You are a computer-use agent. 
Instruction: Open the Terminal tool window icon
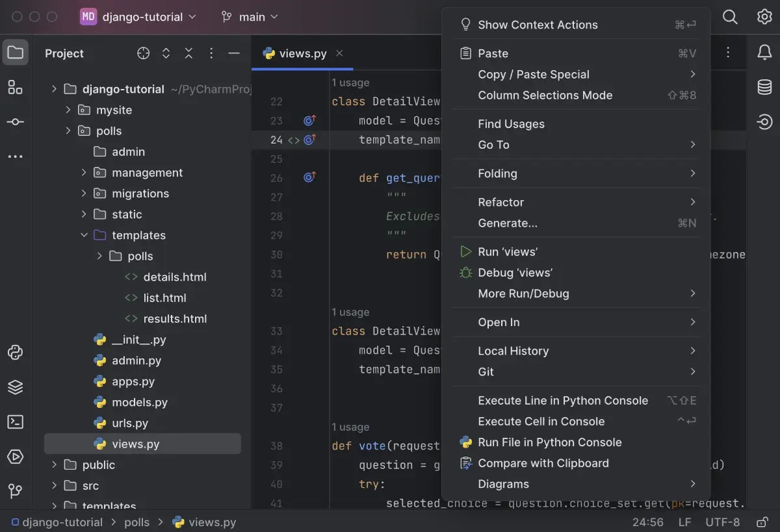pyautogui.click(x=16, y=422)
